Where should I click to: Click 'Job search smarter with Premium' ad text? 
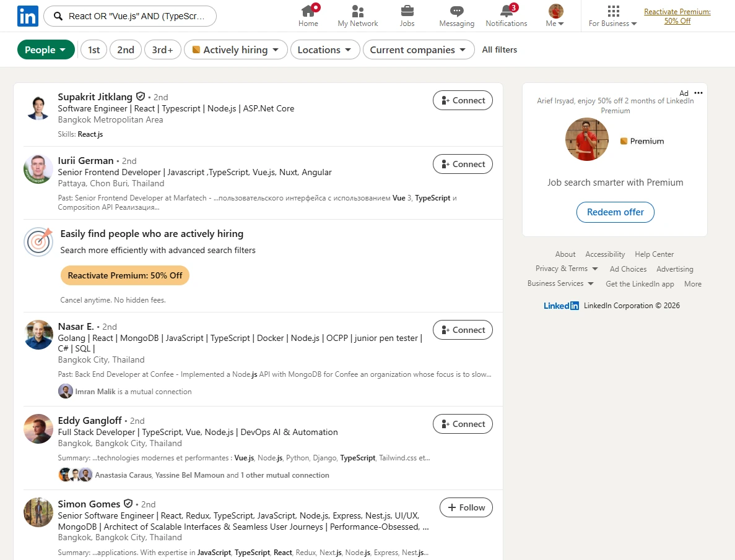click(x=615, y=183)
